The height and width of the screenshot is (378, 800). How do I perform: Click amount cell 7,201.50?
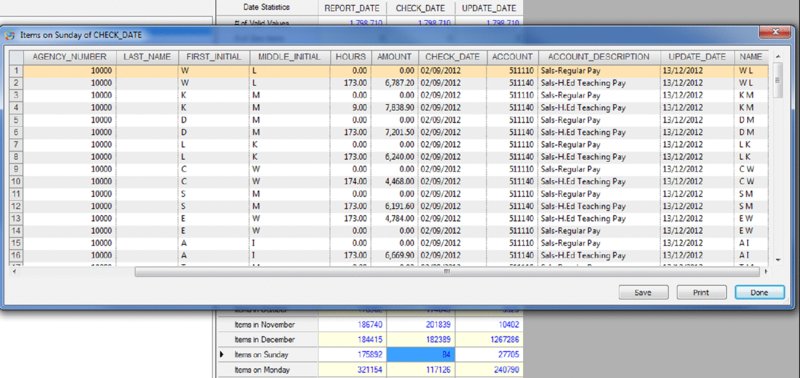(394, 132)
